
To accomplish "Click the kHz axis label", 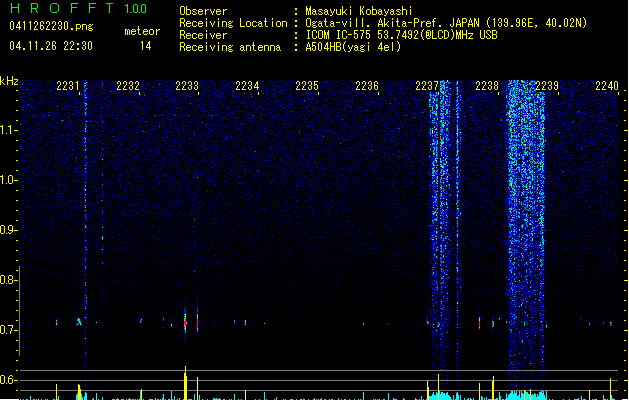I will tap(9, 81).
